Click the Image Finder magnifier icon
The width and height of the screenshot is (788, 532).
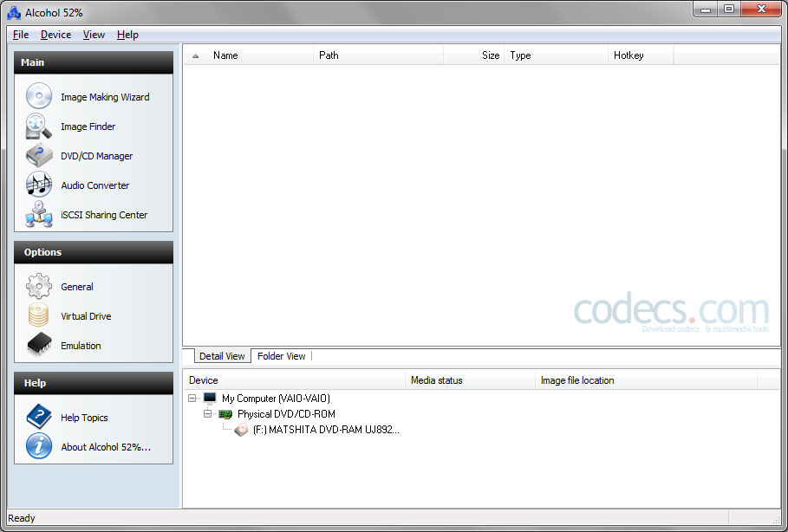tap(39, 127)
